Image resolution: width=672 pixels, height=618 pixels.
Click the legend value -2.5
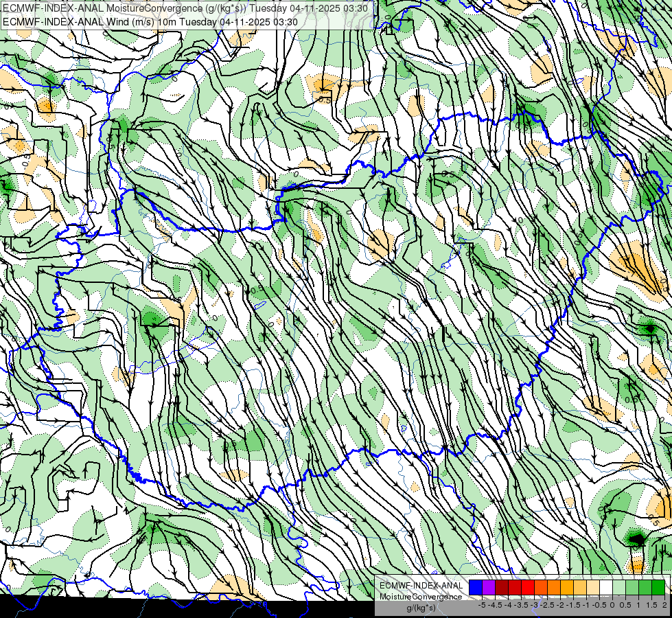click(547, 605)
